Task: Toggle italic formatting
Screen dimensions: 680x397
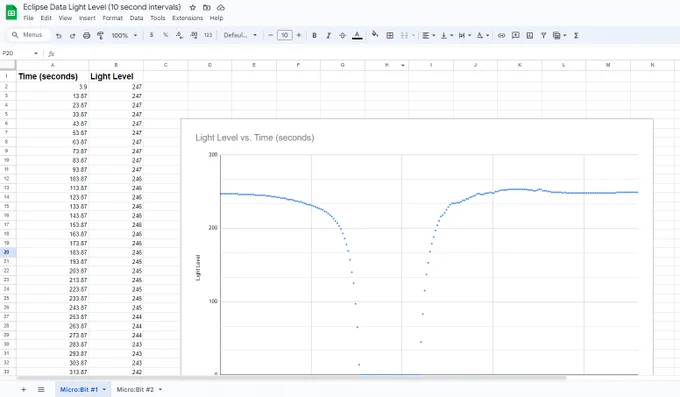Action: point(328,36)
